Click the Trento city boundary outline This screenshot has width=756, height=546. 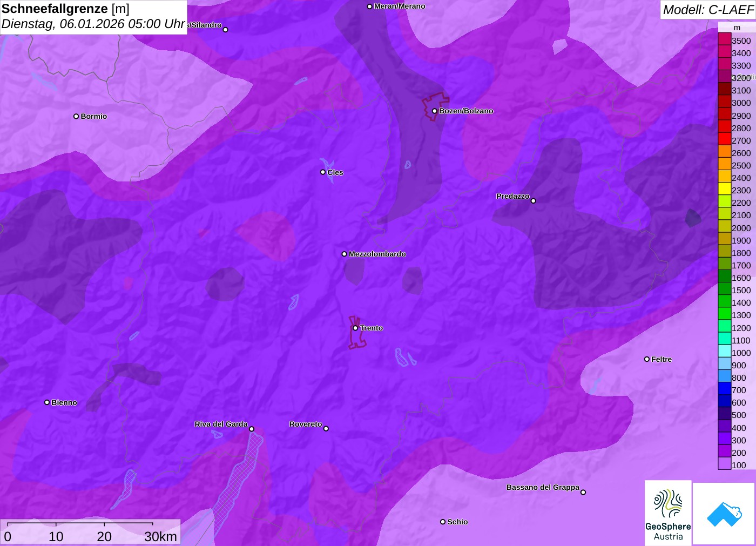(356, 333)
